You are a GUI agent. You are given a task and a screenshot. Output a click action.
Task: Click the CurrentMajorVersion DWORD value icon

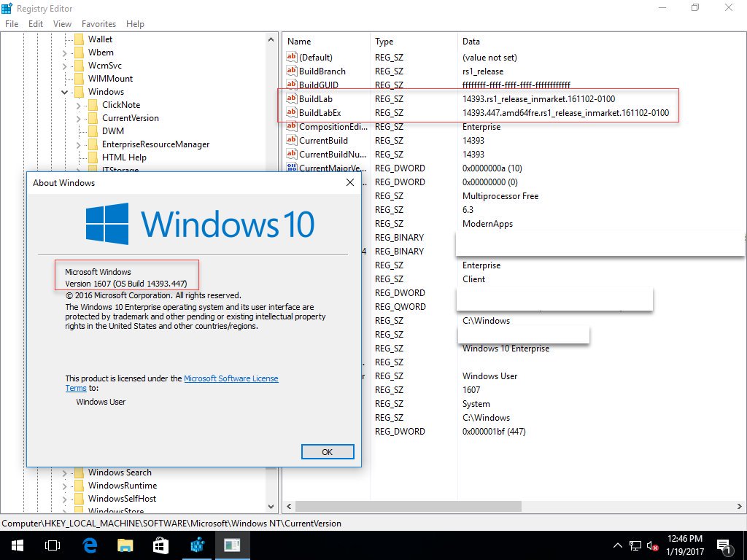(292, 168)
